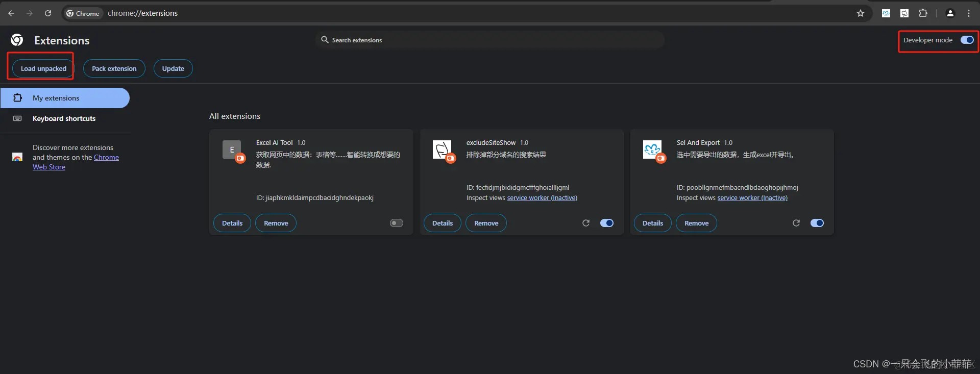Click the Excel AI Tool ID text
This screenshot has width=980, height=374.
(315, 197)
